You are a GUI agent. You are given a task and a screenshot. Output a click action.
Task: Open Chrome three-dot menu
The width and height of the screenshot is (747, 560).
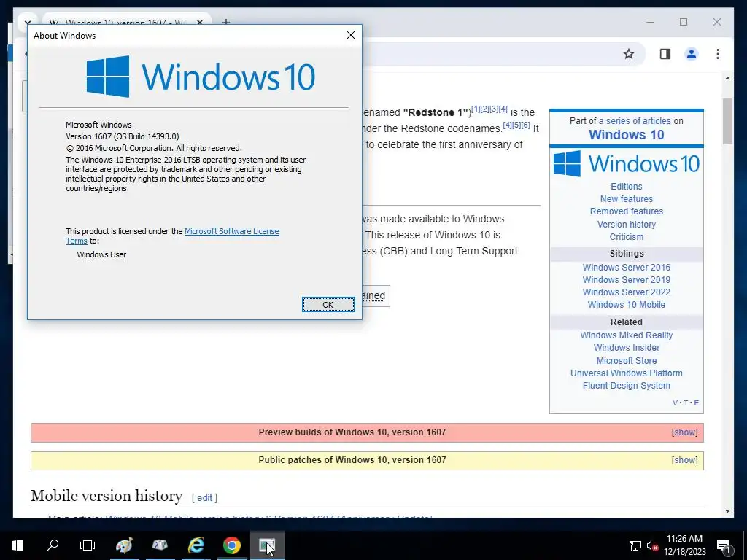pyautogui.click(x=718, y=54)
